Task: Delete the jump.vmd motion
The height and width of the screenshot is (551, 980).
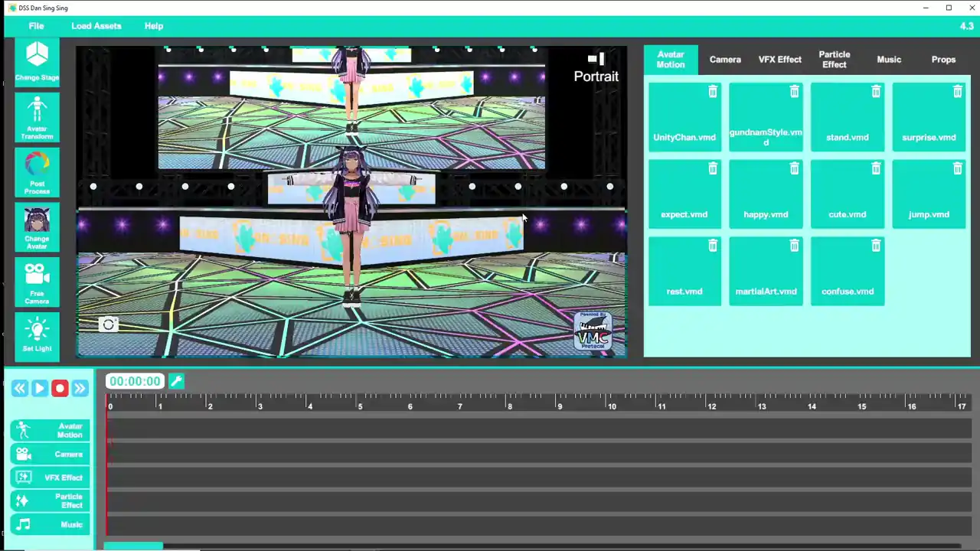Action: tap(957, 168)
